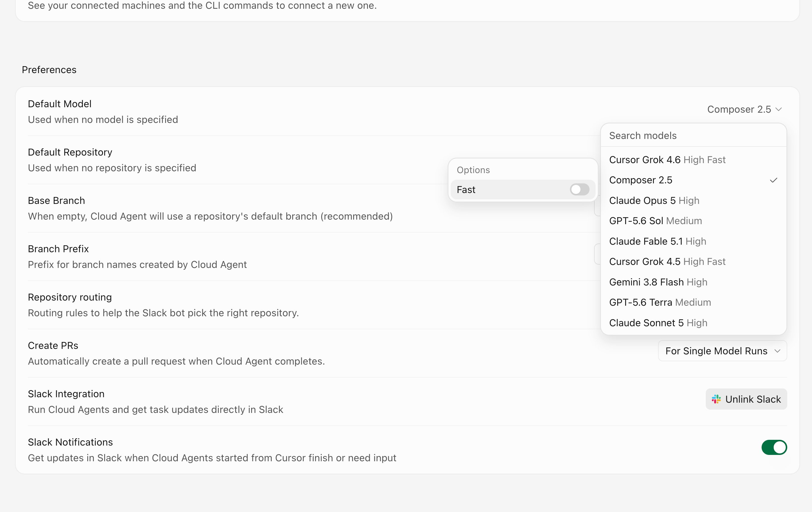Image resolution: width=812 pixels, height=512 pixels.
Task: Click the Repository routing label
Action: tap(70, 297)
